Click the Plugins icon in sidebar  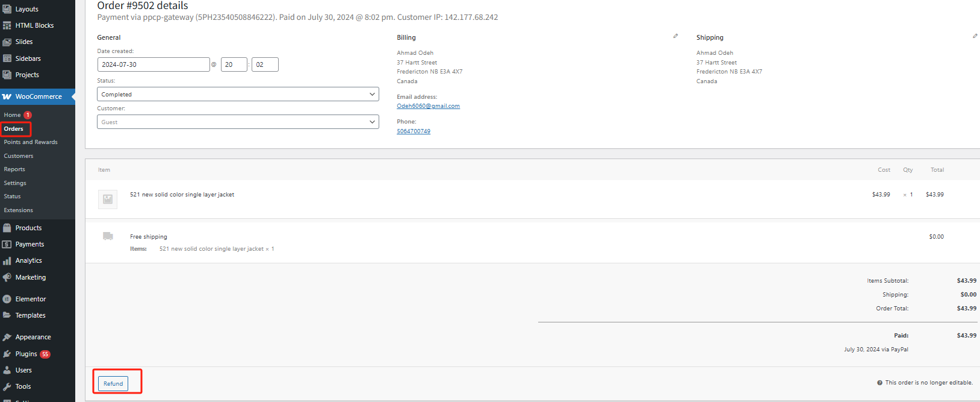(7, 354)
